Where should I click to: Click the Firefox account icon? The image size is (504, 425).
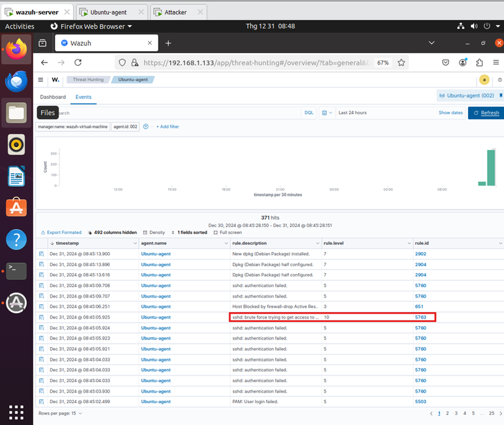tap(462, 63)
